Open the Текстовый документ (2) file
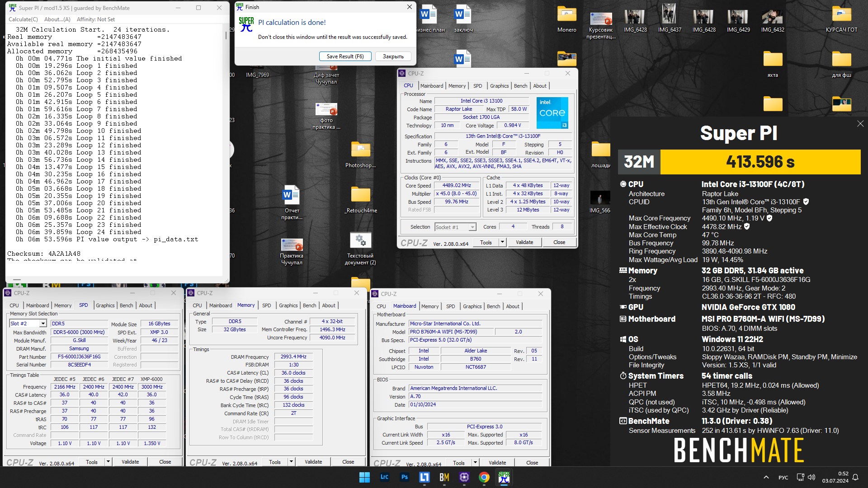The width and height of the screenshot is (868, 488). click(360, 249)
